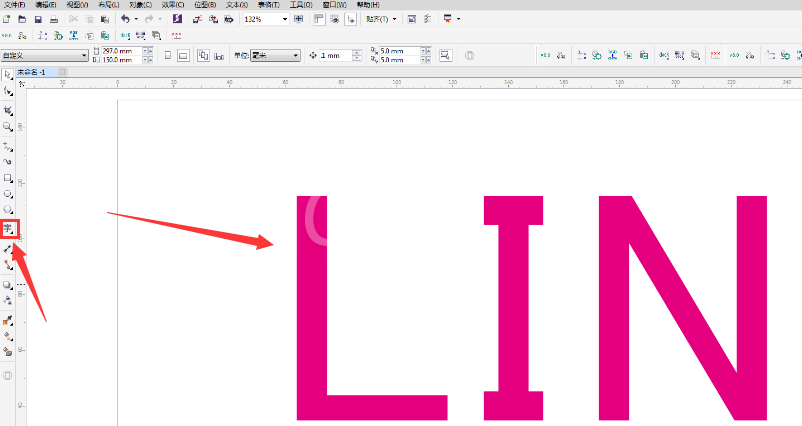The width and height of the screenshot is (802, 426).
Task: Toggle landscape page orientation
Action: tap(183, 55)
